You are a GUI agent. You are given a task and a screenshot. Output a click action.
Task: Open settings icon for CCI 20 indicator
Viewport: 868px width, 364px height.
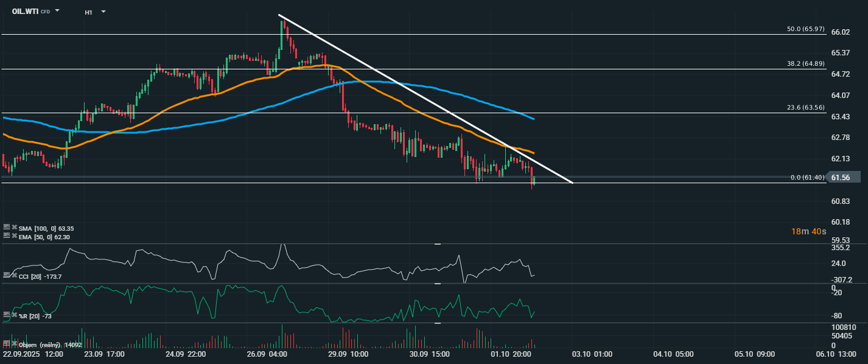coord(7,276)
